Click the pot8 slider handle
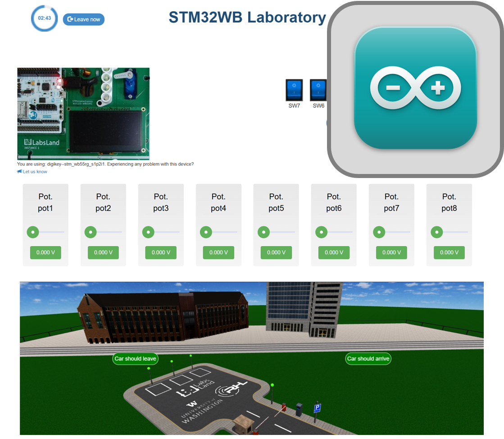 (x=436, y=232)
